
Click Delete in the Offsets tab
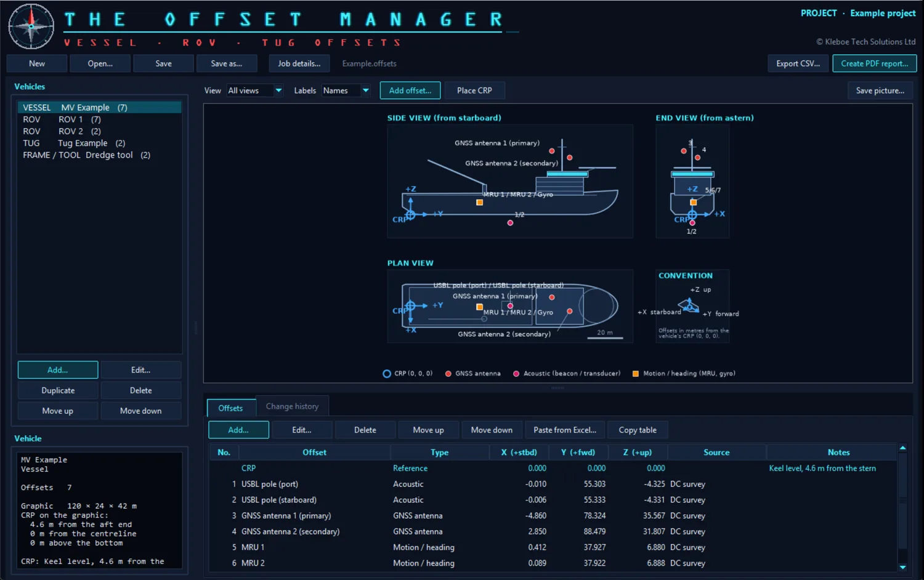[x=365, y=430]
